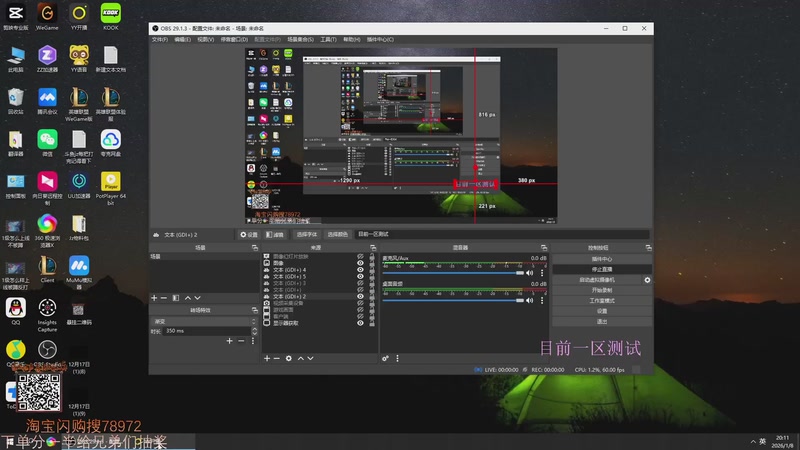
Task: Move scene up in Scenes panel
Action: click(188, 298)
